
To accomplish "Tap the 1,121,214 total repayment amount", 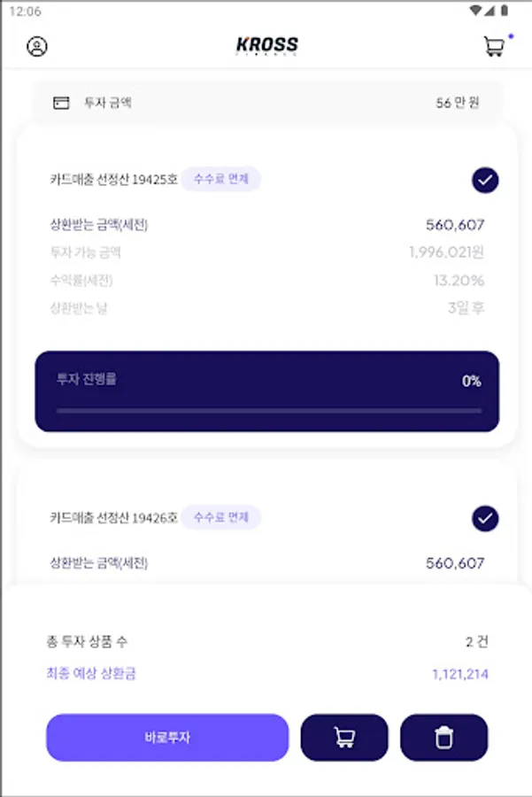I will coord(459,674).
